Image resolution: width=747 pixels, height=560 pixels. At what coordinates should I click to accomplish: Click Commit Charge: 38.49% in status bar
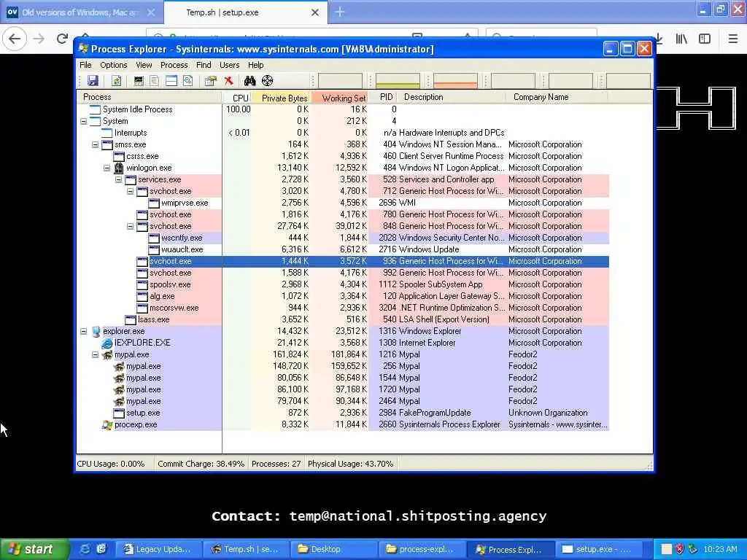click(x=201, y=464)
